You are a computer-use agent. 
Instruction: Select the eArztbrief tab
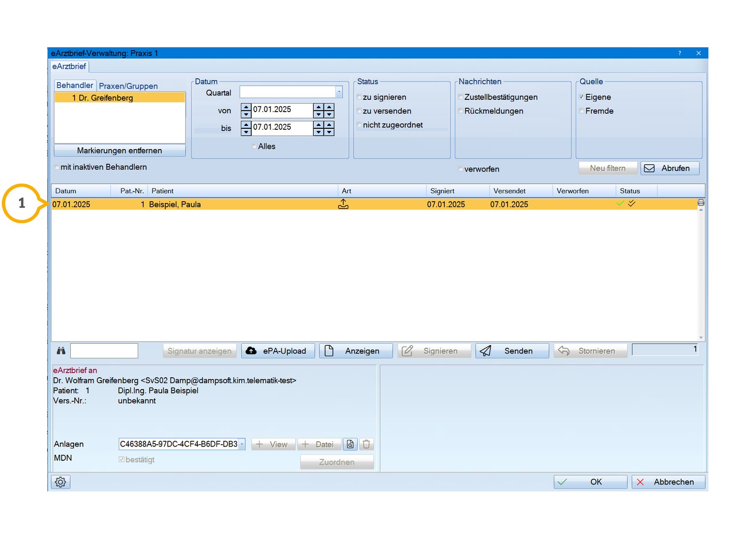(x=69, y=66)
